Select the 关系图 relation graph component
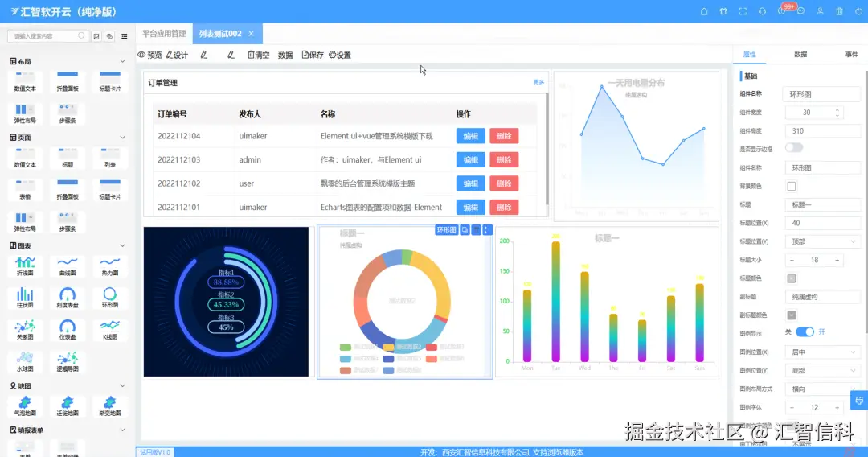This screenshot has width=868, height=457. 25,330
